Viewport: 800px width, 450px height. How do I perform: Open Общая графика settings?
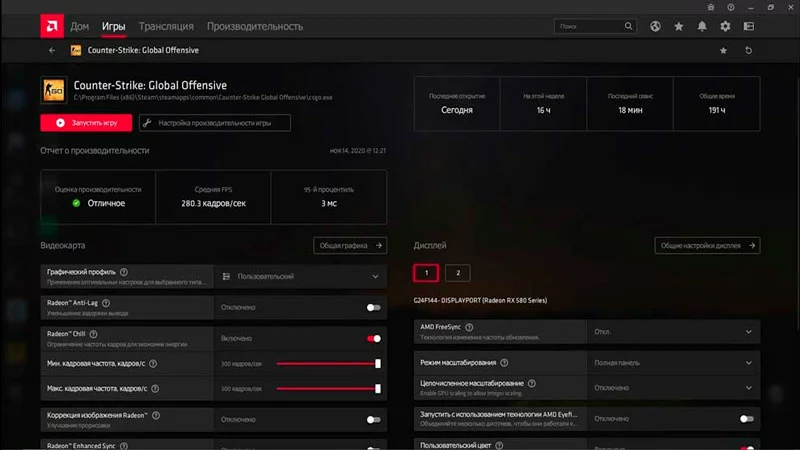point(350,245)
